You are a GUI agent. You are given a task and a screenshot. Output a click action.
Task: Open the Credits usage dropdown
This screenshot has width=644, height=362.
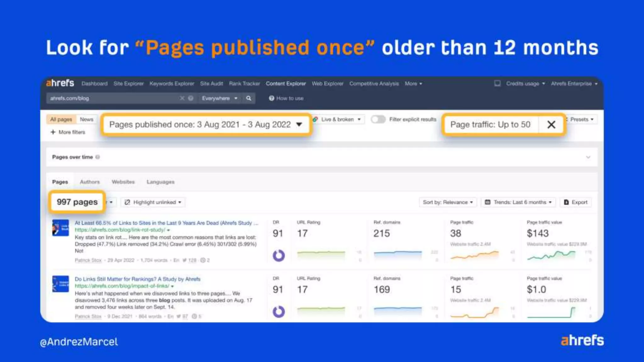(525, 84)
